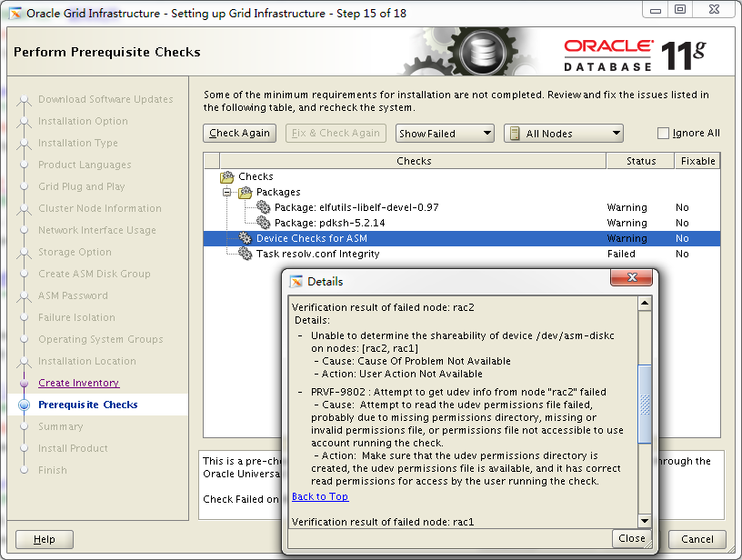This screenshot has height=560, width=742.
Task: Click the Summary step in sidebar
Action: [61, 426]
